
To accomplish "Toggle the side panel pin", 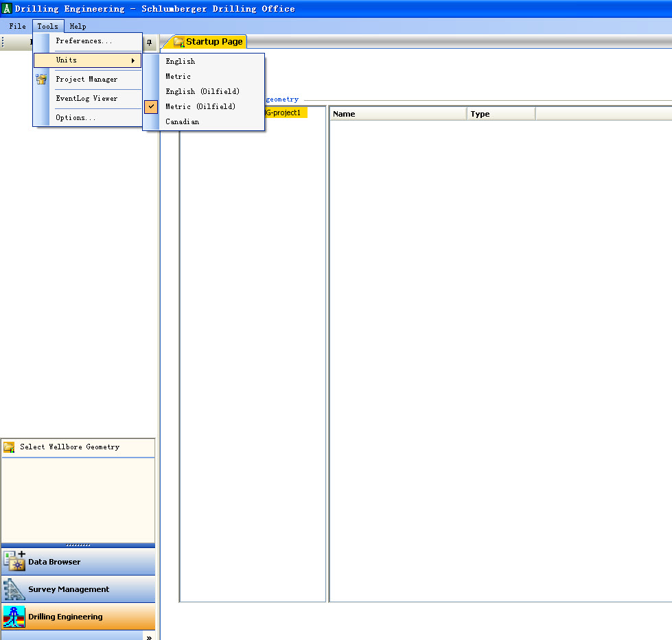I will point(149,43).
